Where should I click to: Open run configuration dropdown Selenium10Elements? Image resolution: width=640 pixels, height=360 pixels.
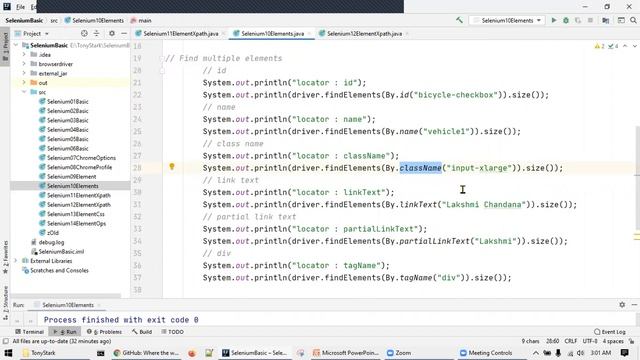pos(507,20)
